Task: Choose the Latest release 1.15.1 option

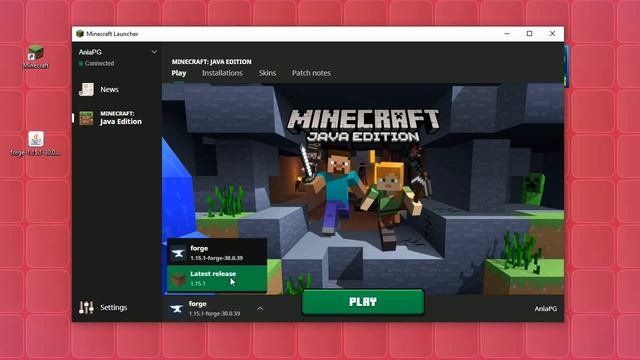Action: pos(217,278)
